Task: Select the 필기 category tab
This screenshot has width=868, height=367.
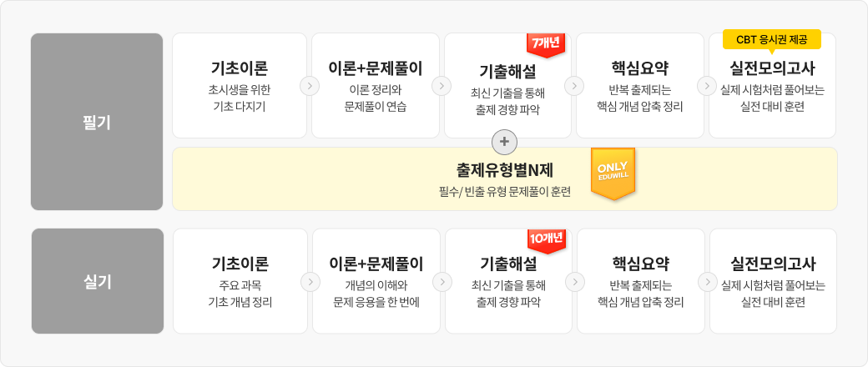Action: [97, 122]
